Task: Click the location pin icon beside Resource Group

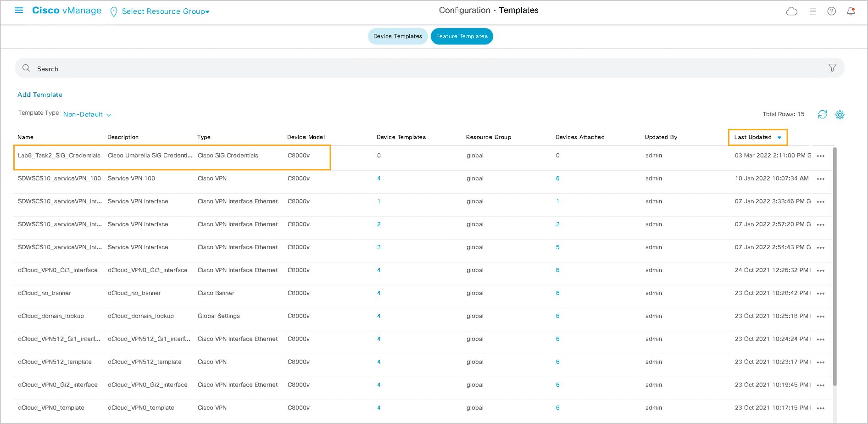Action: tap(114, 12)
